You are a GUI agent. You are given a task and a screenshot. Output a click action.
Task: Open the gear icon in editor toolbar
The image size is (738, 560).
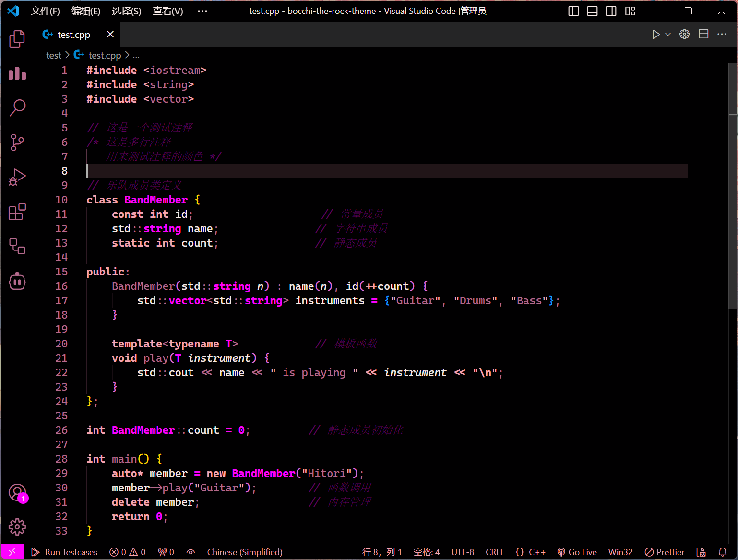(685, 34)
